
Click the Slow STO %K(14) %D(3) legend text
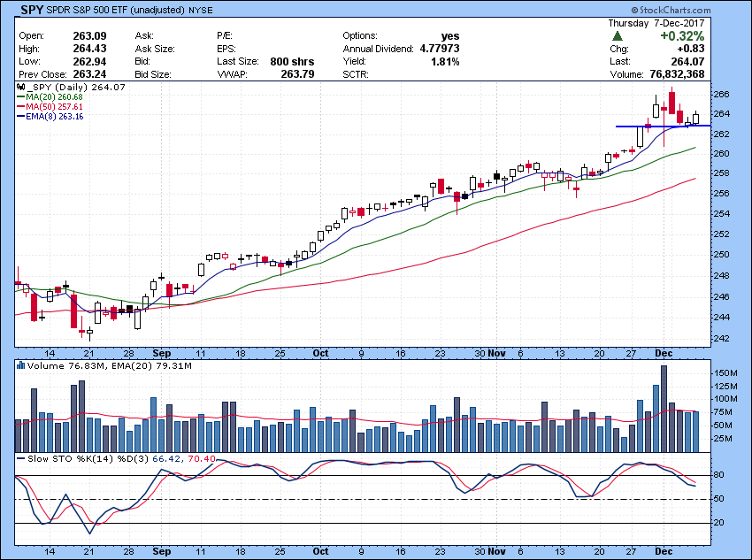click(x=88, y=459)
